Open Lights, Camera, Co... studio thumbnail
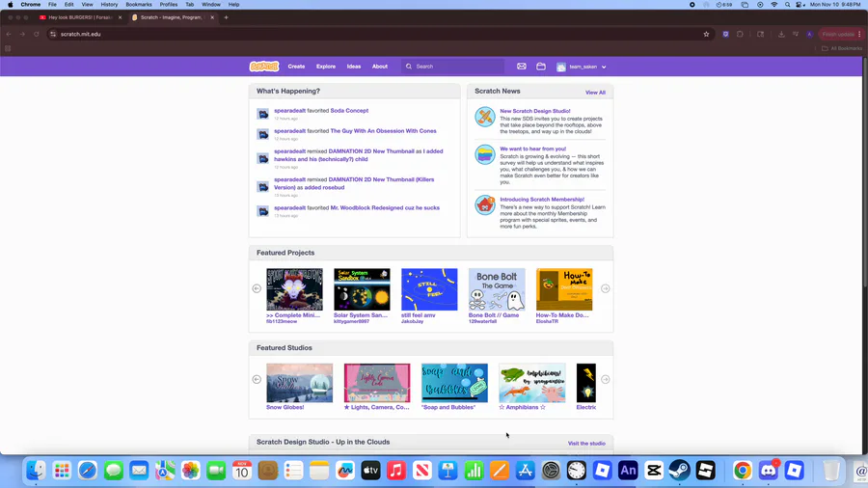868x488 pixels. coord(377,383)
